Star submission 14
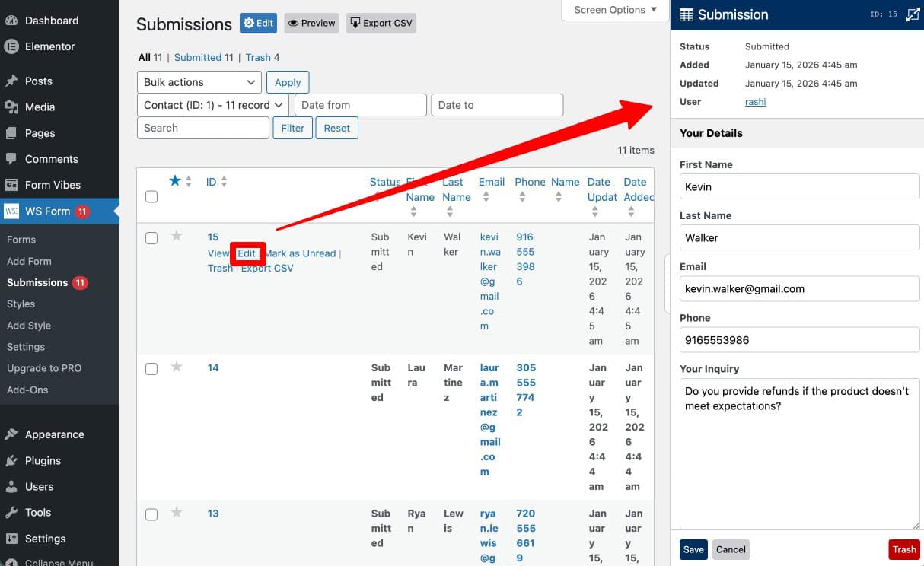Image resolution: width=924 pixels, height=566 pixels. point(177,367)
